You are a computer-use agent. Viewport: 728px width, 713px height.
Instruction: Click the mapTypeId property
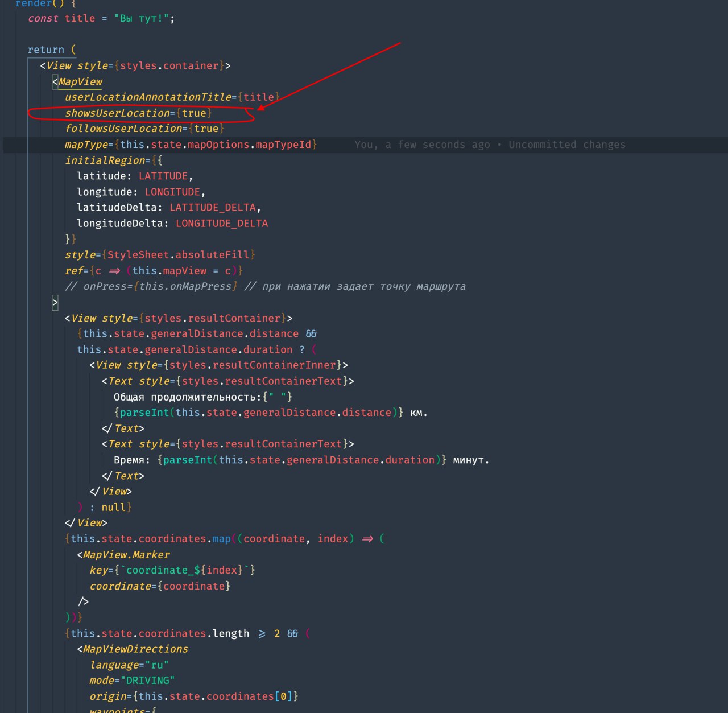coord(283,145)
